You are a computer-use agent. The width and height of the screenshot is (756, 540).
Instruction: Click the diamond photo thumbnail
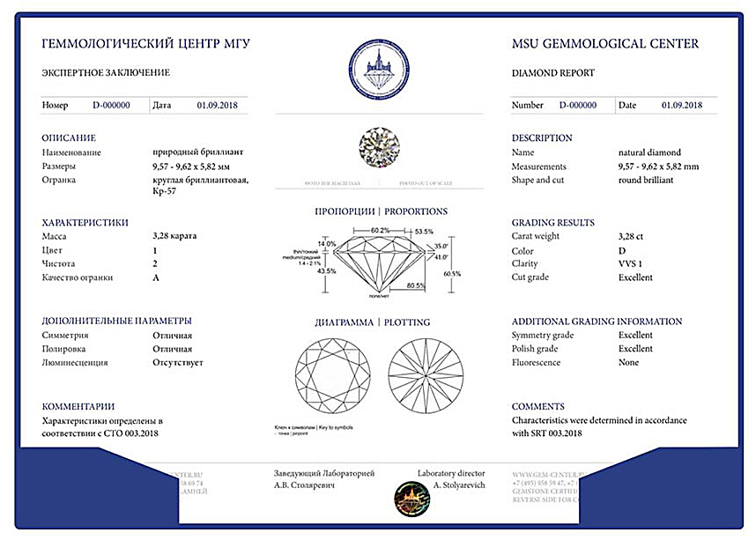pyautogui.click(x=378, y=147)
